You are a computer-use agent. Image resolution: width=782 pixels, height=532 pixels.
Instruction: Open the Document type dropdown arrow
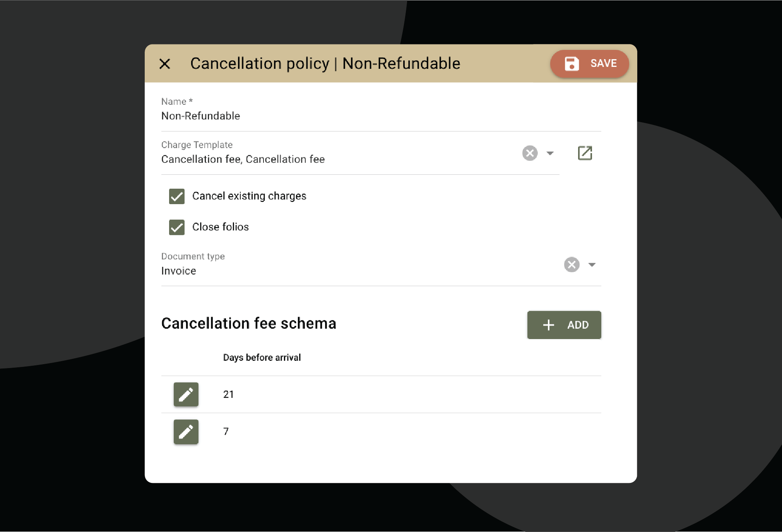[592, 265]
